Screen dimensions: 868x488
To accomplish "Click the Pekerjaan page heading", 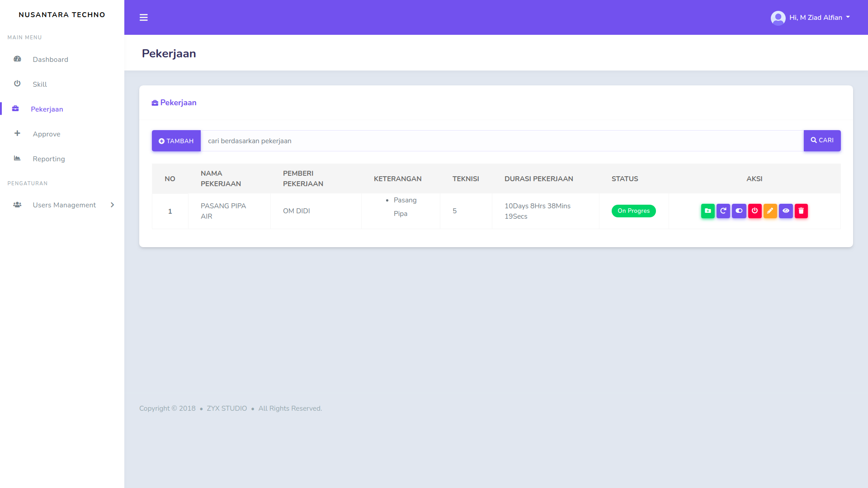I will pos(169,53).
